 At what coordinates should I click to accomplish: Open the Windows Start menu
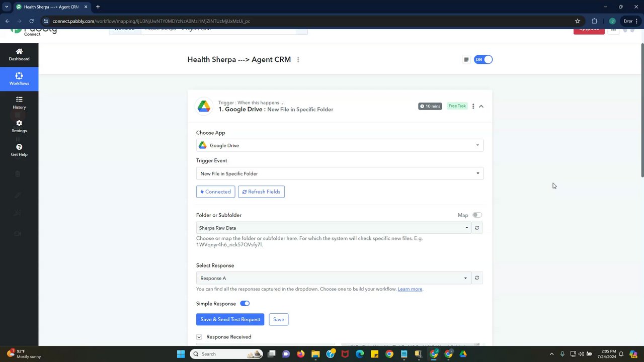181,354
